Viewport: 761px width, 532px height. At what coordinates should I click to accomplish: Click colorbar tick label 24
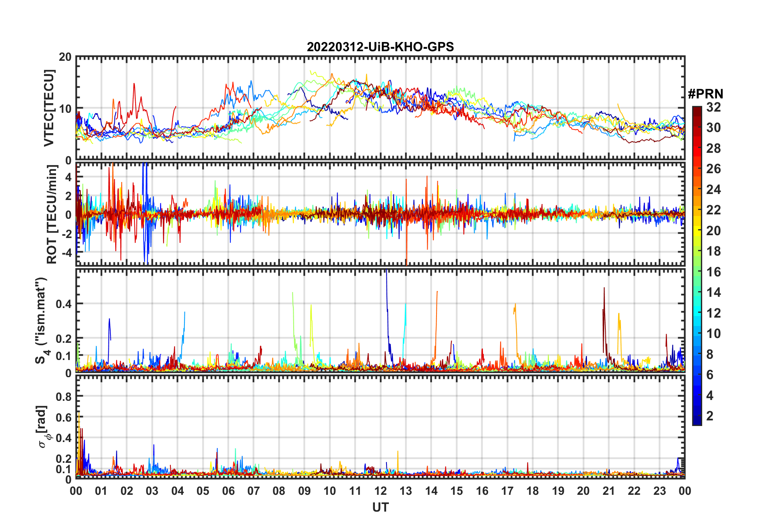[713, 190]
